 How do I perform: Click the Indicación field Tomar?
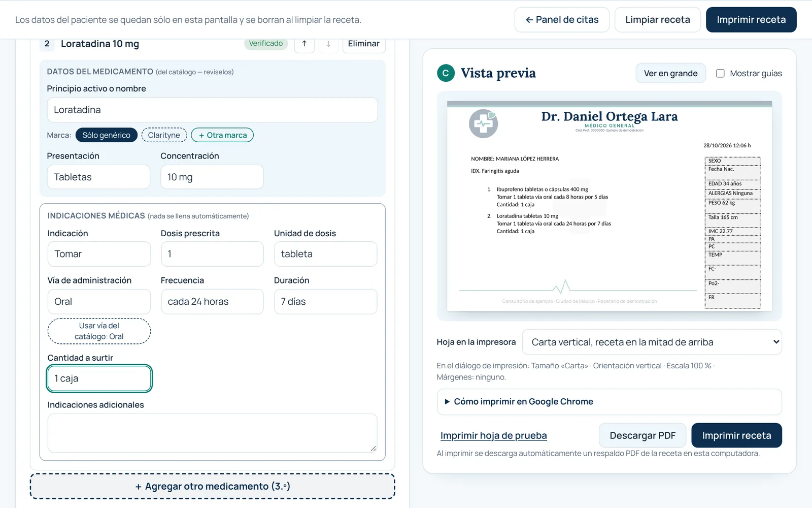coord(99,254)
